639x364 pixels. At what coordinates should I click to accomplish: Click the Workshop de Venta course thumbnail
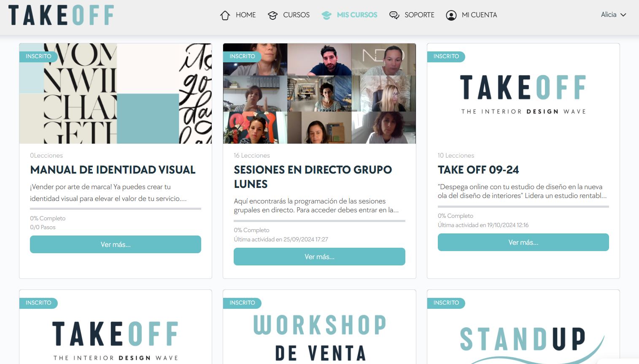(x=319, y=333)
